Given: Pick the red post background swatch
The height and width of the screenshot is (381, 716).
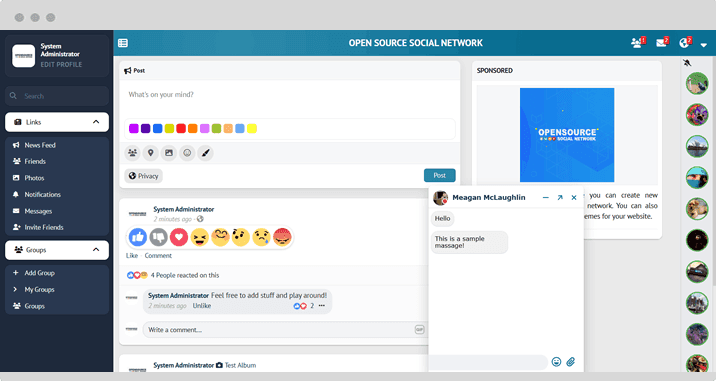Looking at the screenshot, I should 181,128.
